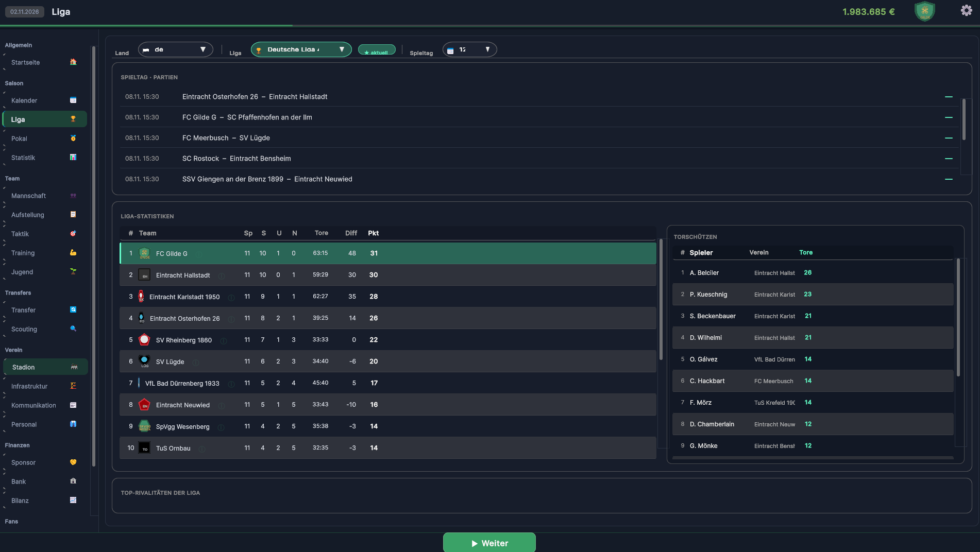This screenshot has height=552, width=980.
Task: Select scorer S. Beckenbauer row
Action: coord(813,316)
